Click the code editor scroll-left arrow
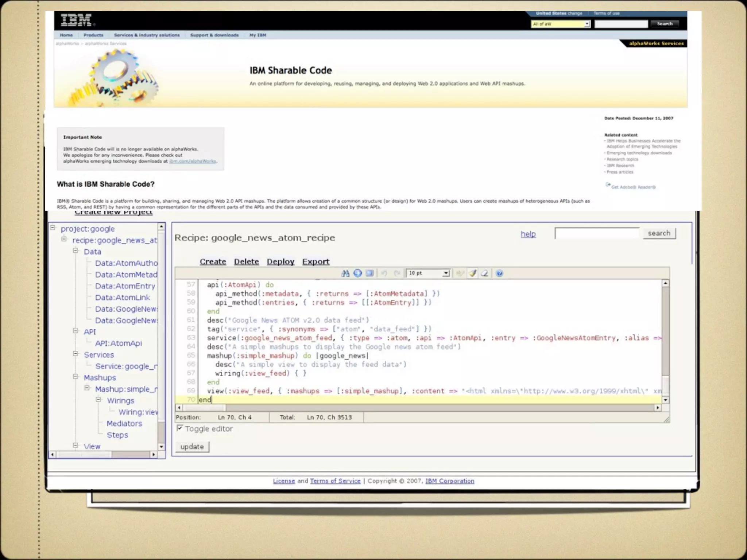The width and height of the screenshot is (747, 560). [179, 408]
